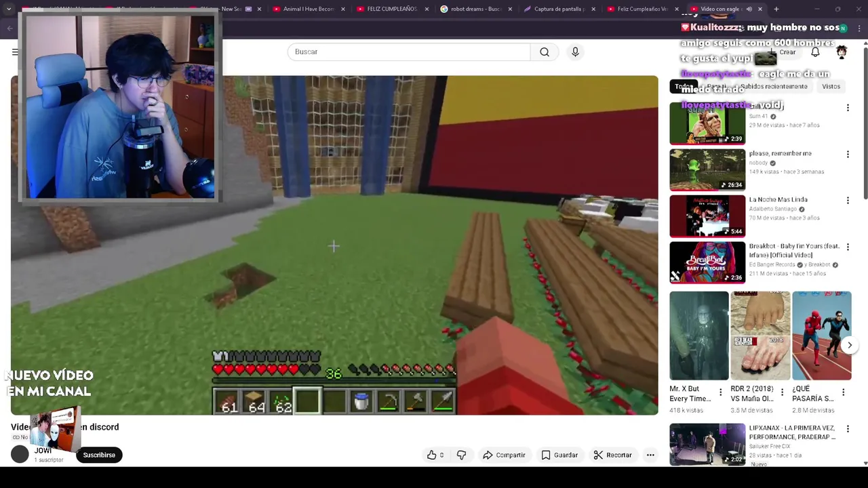Screen dimensions: 868x488
Task: Open options for RDR 2 (2018) VS Mafia short
Action: [783, 392]
